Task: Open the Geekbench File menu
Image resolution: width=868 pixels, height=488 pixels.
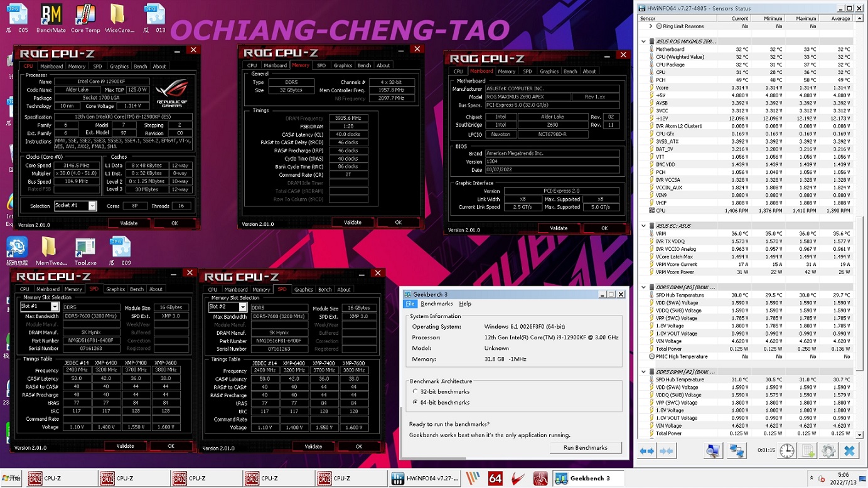Action: (410, 304)
